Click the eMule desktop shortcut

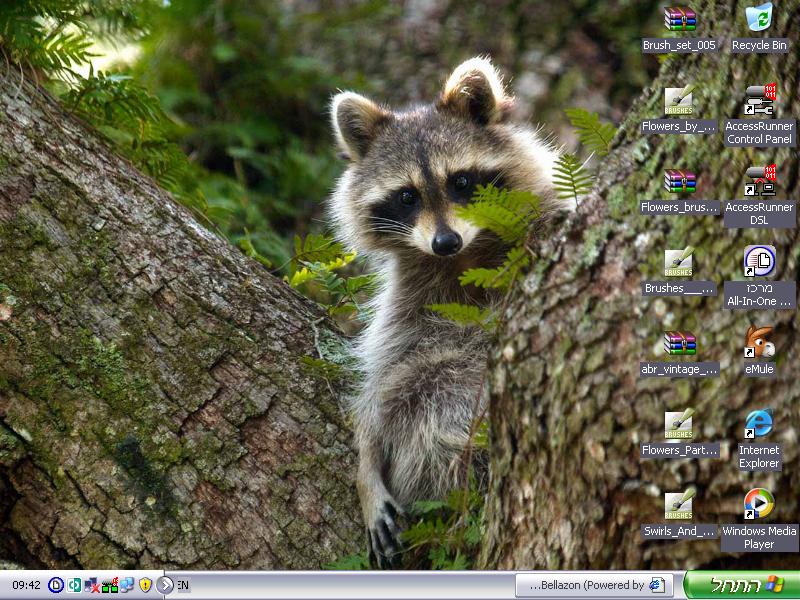click(759, 343)
